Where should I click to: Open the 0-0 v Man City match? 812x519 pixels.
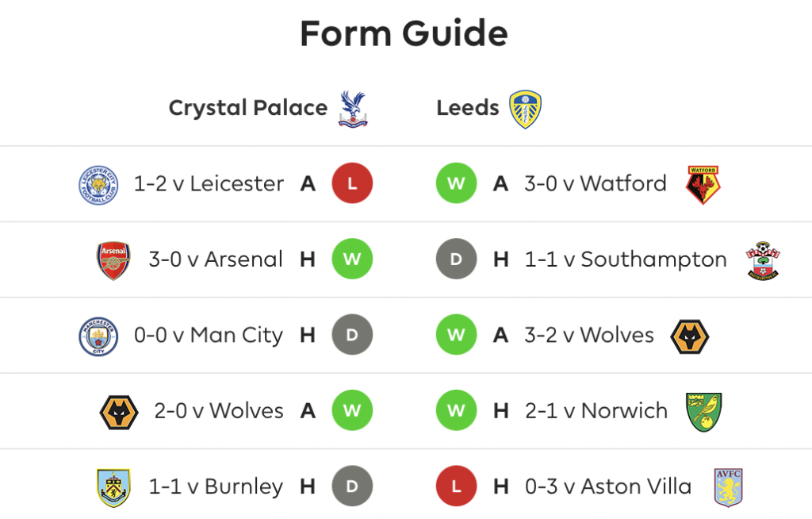[209, 336]
